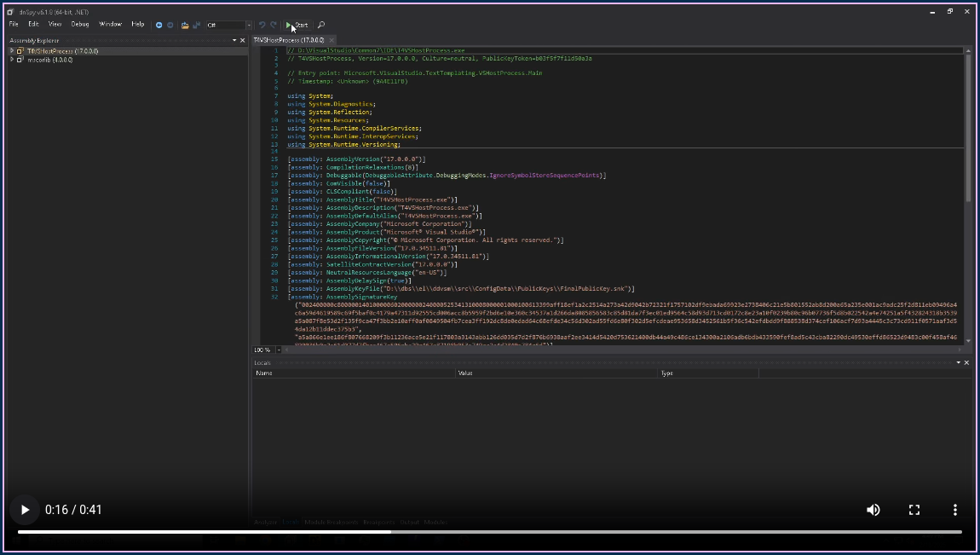Open the Edit menu

pos(34,25)
